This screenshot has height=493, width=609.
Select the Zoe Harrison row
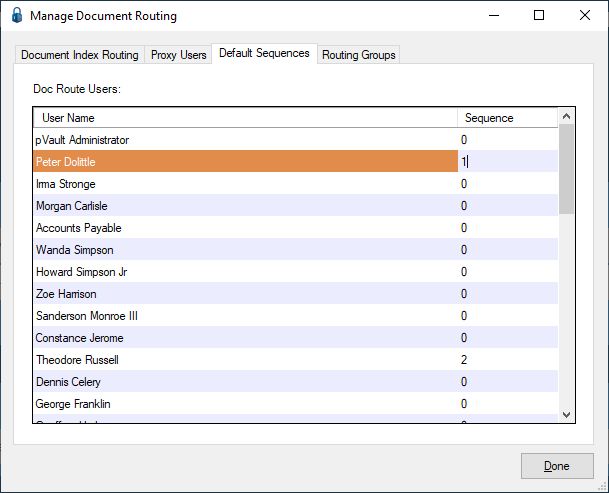point(296,294)
